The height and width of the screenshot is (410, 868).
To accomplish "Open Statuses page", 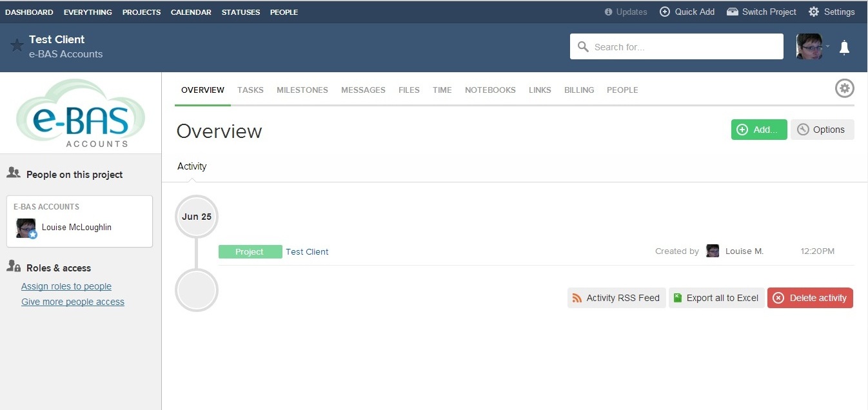I will coord(241,12).
